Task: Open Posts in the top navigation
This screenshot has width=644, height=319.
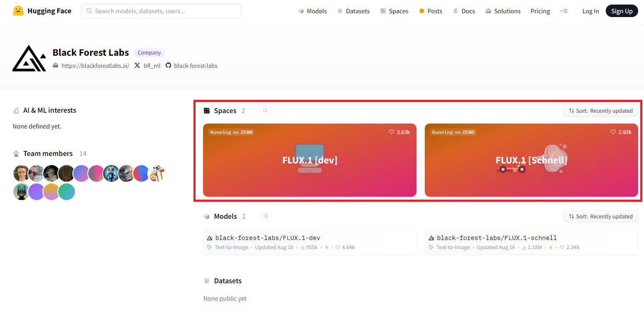Action: pos(431,11)
